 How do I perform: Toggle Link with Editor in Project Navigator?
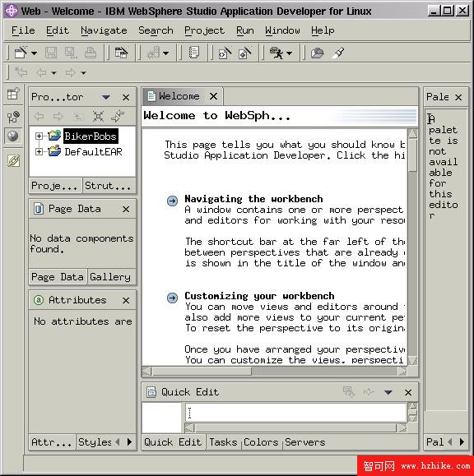coord(118,116)
